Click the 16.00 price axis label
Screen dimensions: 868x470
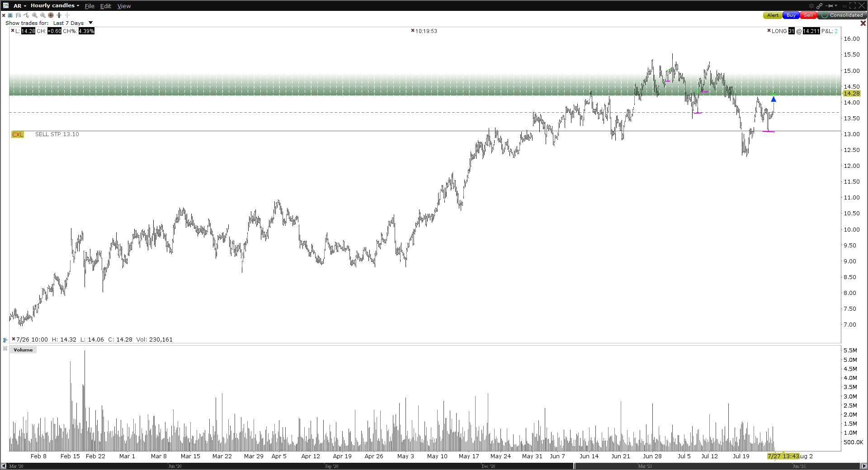(x=852, y=39)
